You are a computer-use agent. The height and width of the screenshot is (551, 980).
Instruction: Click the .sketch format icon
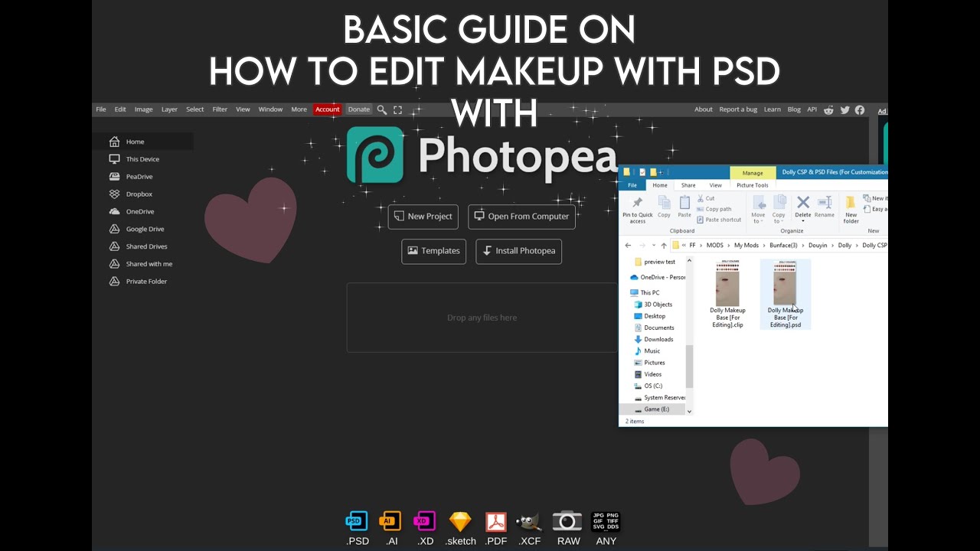(460, 521)
